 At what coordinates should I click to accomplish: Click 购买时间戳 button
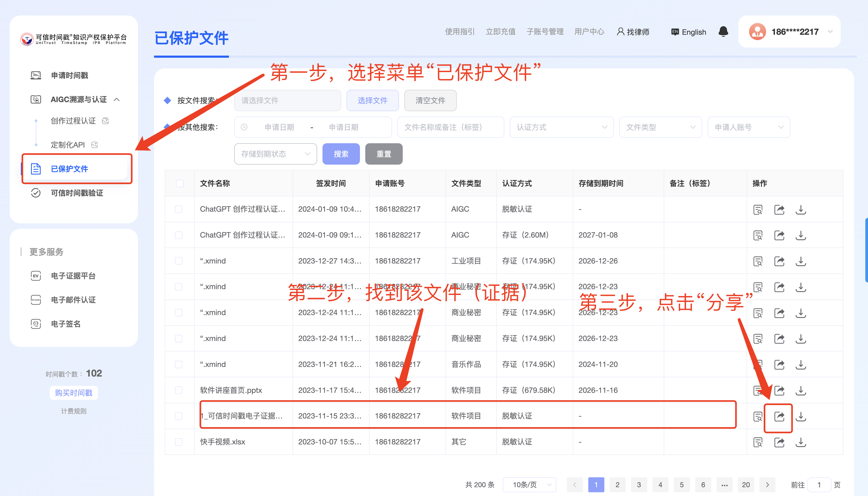click(x=74, y=393)
